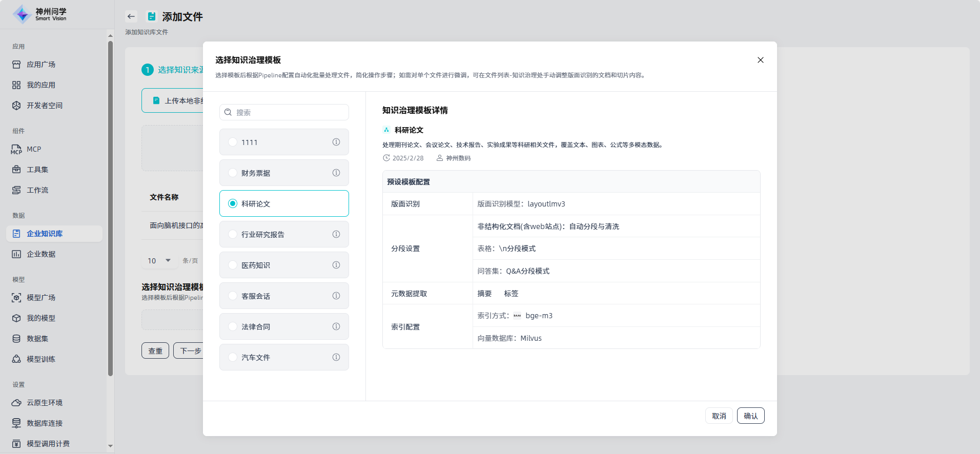Image resolution: width=980 pixels, height=454 pixels.
Task: Click the info icon beside 客服会话
Action: click(336, 296)
